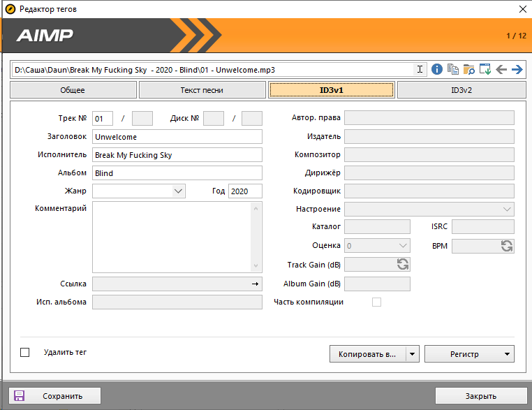Screen dimensions: 532x410
Task: Click the Год field with 2020
Action: coord(245,191)
